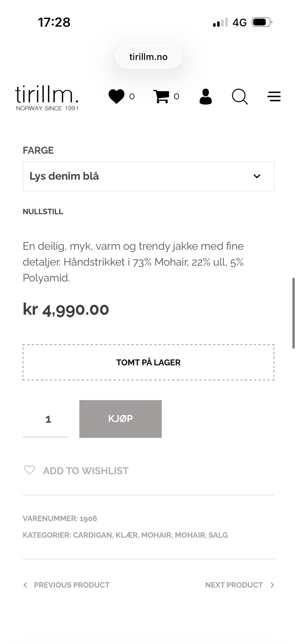Open the user account icon
The height and width of the screenshot is (644, 297).
tap(205, 97)
